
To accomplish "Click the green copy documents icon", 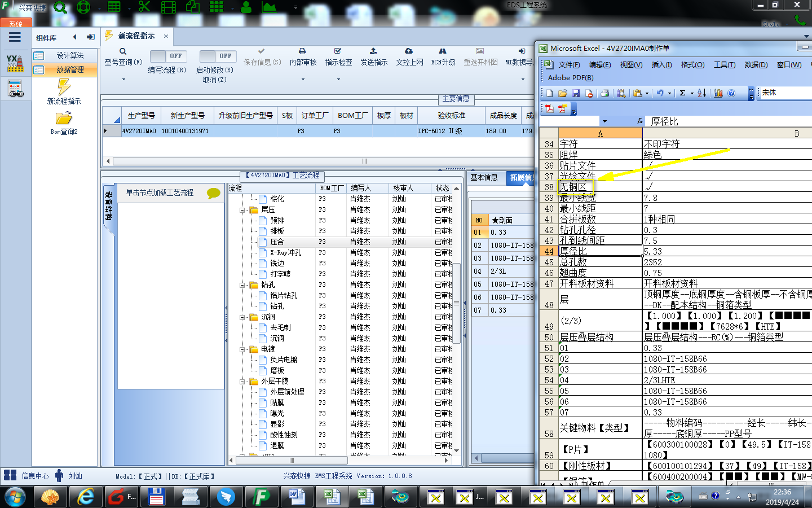I will point(193,7).
